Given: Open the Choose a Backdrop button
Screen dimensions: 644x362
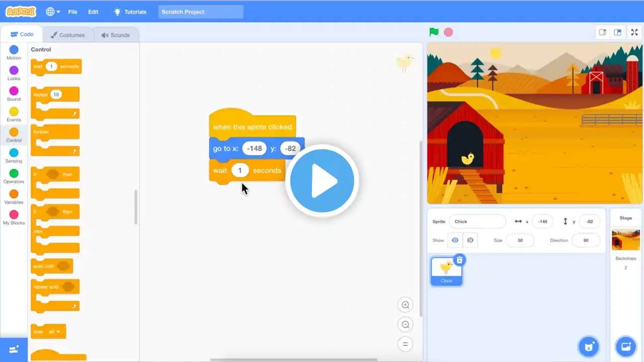Looking at the screenshot, I should (626, 346).
